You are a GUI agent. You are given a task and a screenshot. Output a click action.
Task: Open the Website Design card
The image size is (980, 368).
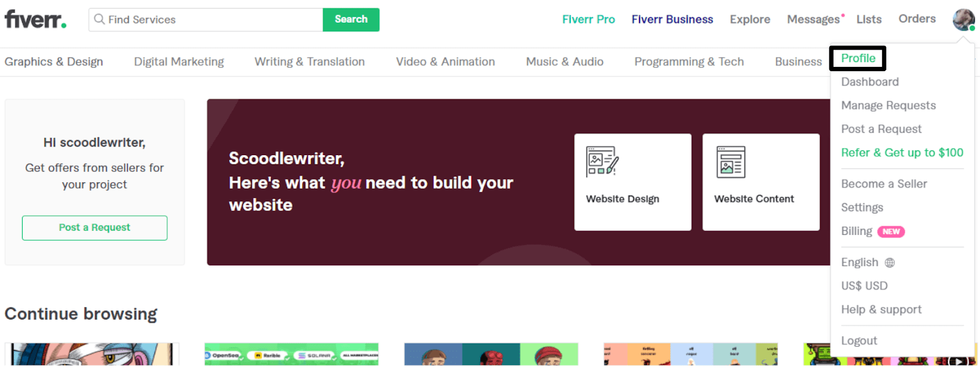[x=633, y=182]
